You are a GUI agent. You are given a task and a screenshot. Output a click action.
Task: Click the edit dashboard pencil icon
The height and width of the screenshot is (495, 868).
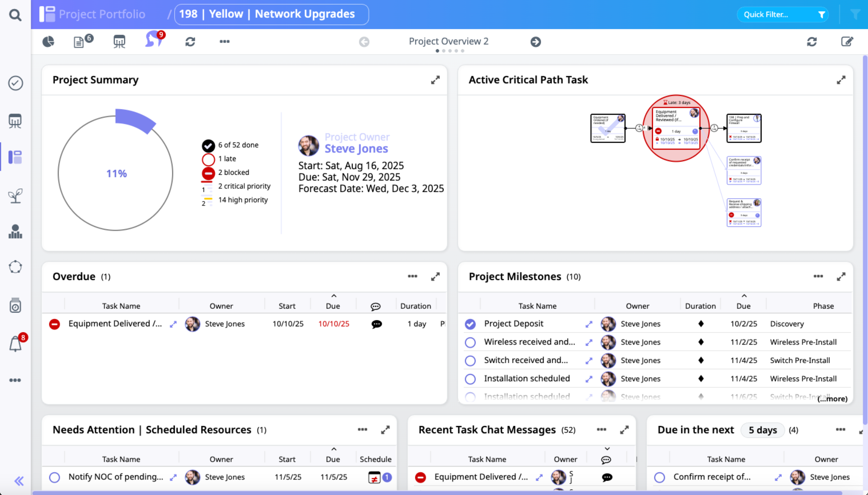[x=847, y=42]
